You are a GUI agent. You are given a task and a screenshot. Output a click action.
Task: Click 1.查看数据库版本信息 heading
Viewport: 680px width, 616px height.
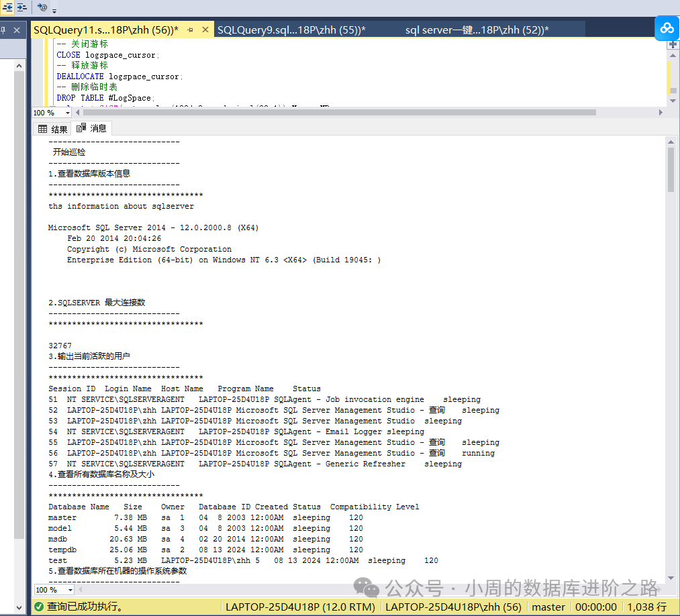[x=89, y=173]
